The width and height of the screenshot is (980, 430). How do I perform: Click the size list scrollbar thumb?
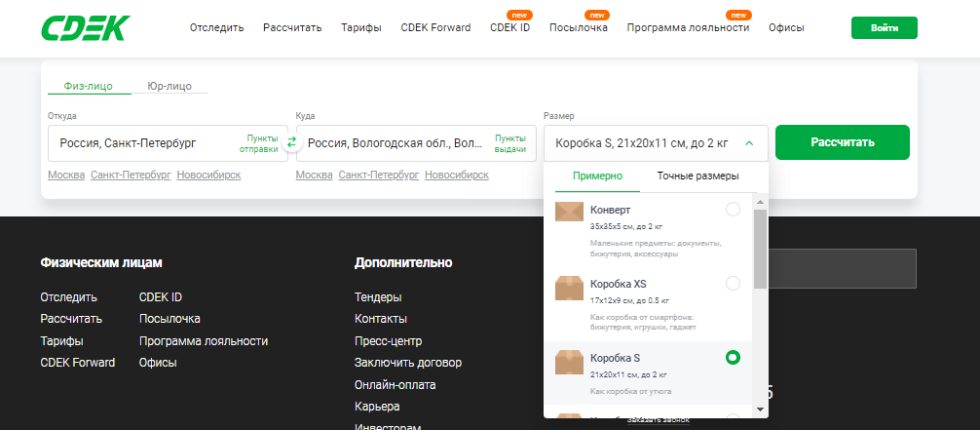coord(760,249)
